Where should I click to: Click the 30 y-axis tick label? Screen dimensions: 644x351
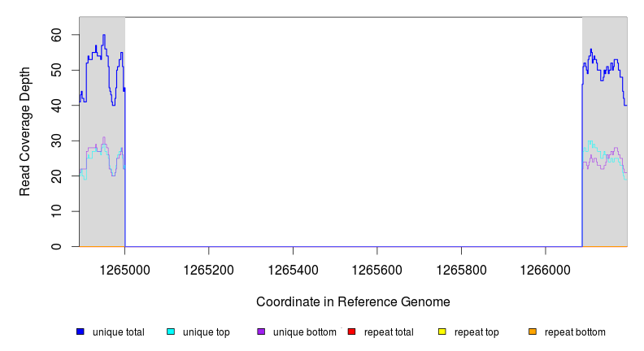coord(56,141)
